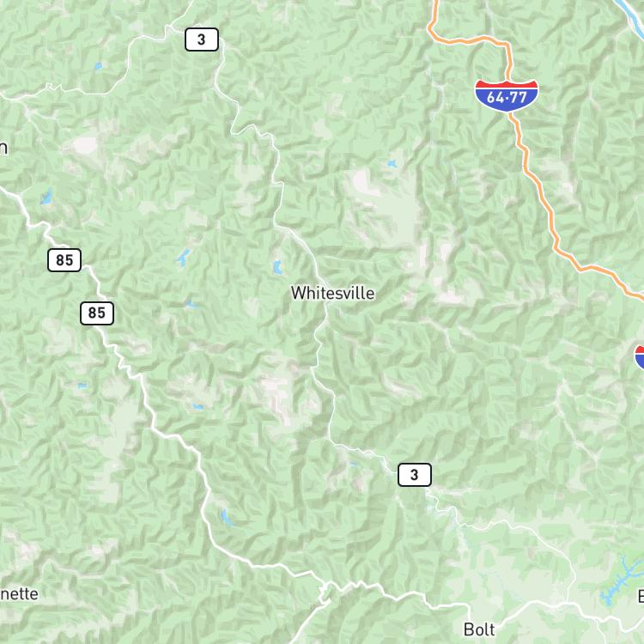644x644 pixels.
Task: Click the I-64·77 interstate shield
Action: [x=506, y=96]
